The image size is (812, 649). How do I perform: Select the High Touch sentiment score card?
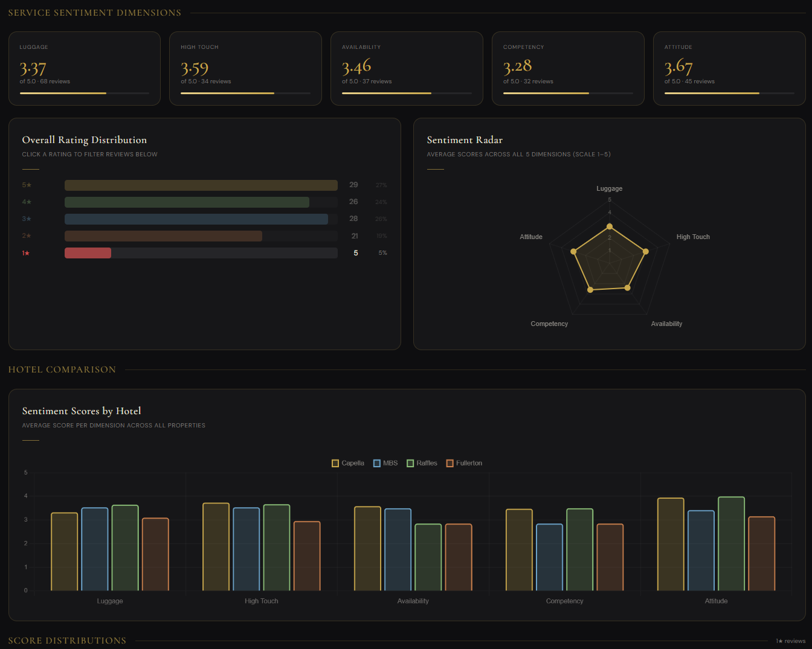coord(245,68)
